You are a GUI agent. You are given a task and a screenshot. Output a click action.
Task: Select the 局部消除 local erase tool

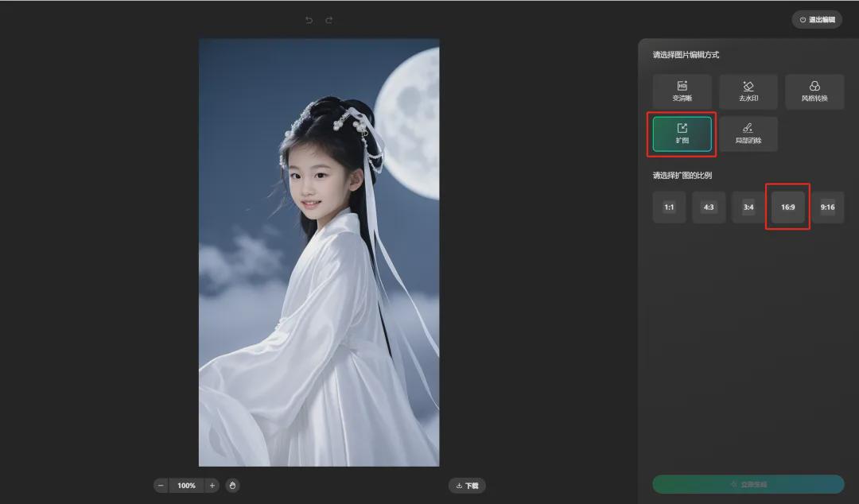pos(748,134)
